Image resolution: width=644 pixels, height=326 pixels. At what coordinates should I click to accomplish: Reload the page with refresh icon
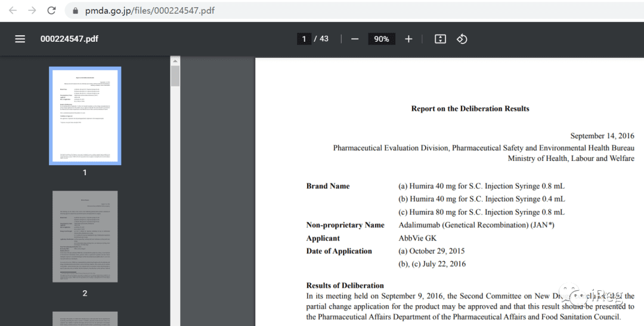51,11
